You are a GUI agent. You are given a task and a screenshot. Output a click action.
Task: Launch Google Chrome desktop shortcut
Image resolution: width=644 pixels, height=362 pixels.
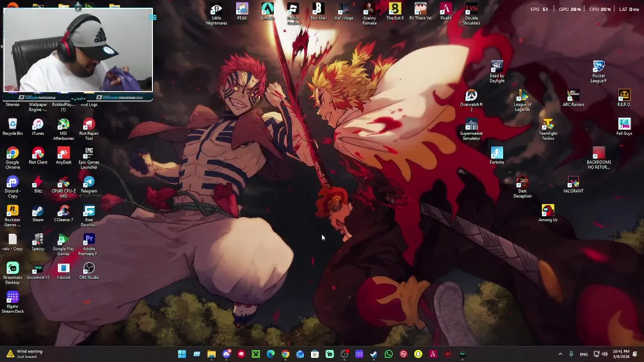point(13,158)
